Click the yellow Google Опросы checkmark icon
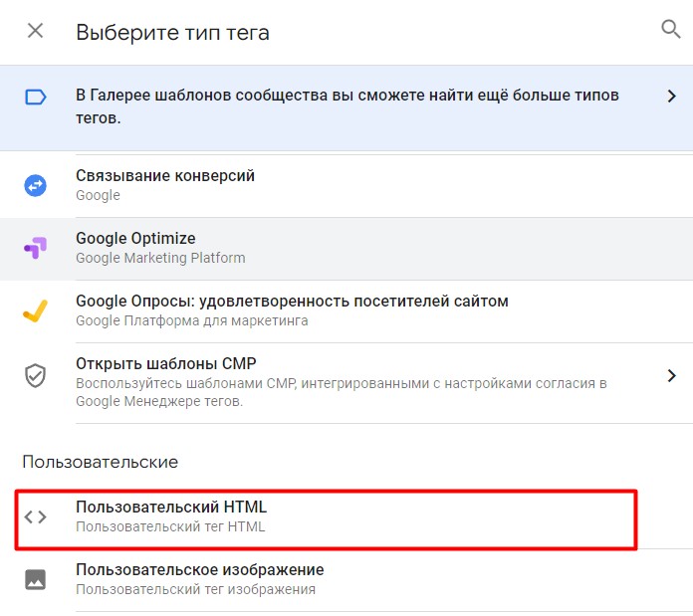Screen dimensions: 693x616 click(x=35, y=310)
